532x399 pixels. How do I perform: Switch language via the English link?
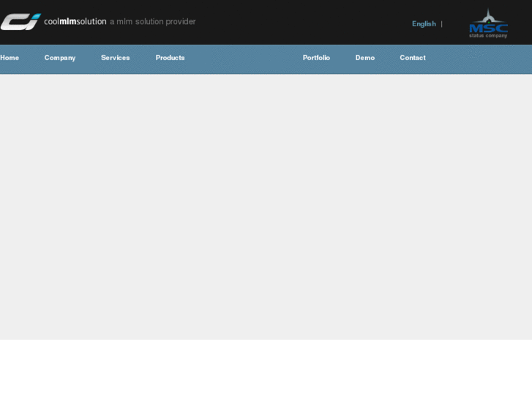pyautogui.click(x=424, y=23)
